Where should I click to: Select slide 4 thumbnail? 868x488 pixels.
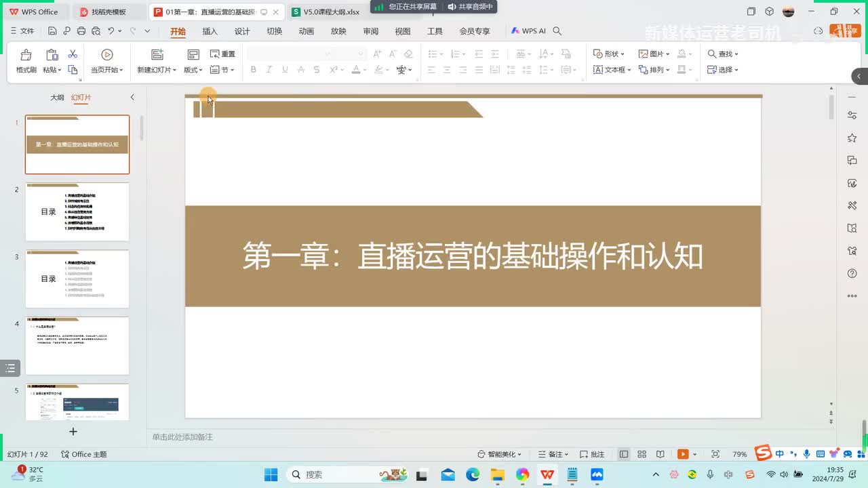pos(77,346)
